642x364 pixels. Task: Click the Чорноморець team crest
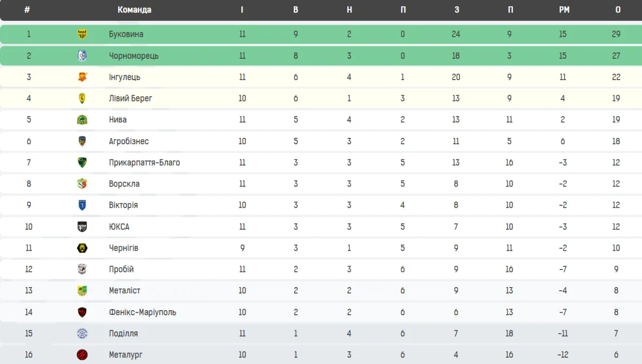pyautogui.click(x=82, y=56)
